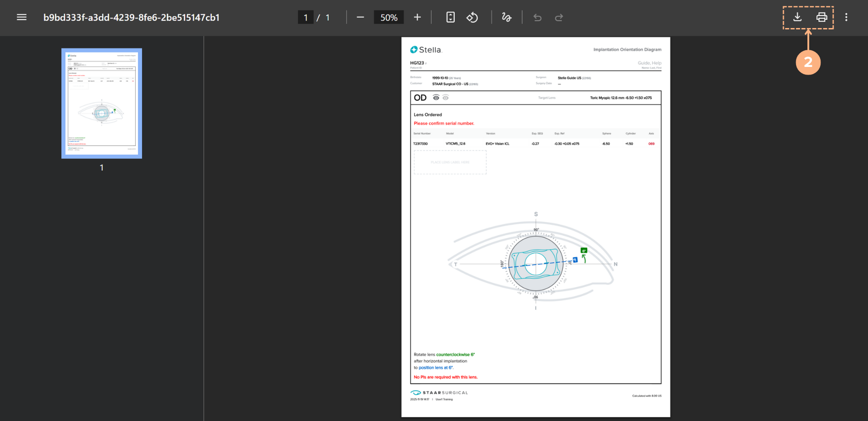Viewport: 868px width, 421px height.
Task: Rotate the document counterclockwise
Action: pyautogui.click(x=472, y=17)
